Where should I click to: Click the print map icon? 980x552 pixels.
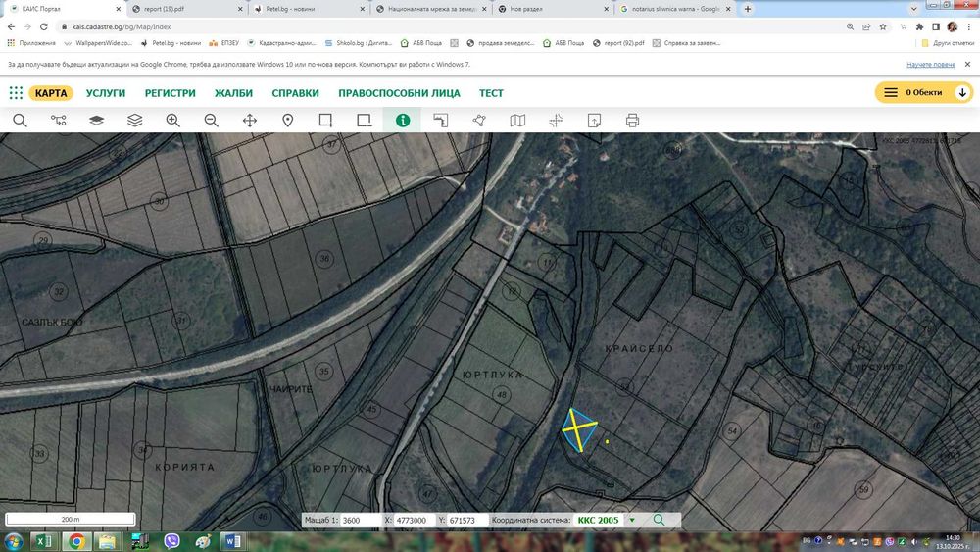coord(632,121)
